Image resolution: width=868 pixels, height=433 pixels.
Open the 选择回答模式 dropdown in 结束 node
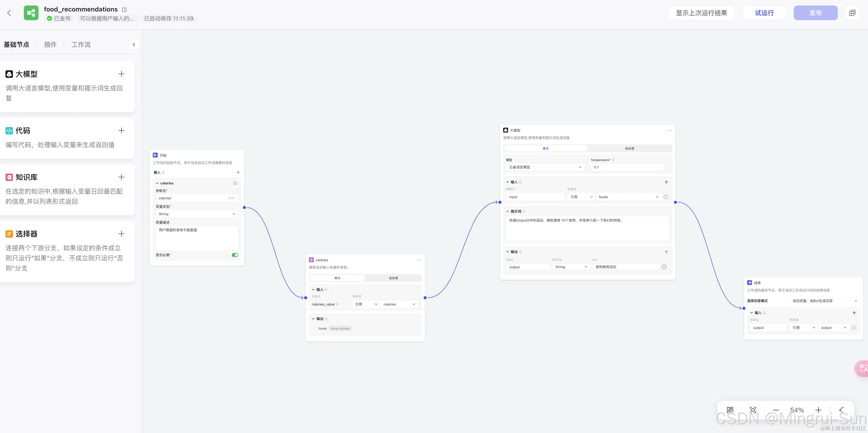tap(824, 301)
